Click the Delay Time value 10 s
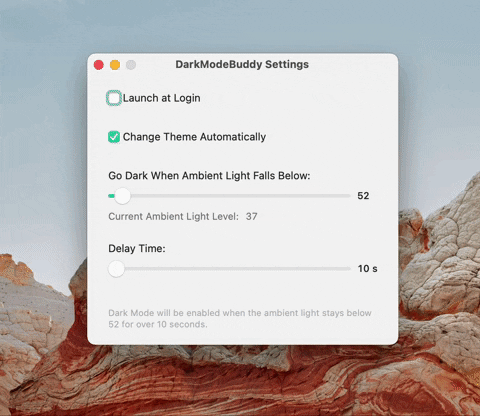The image size is (480, 416). (x=368, y=269)
